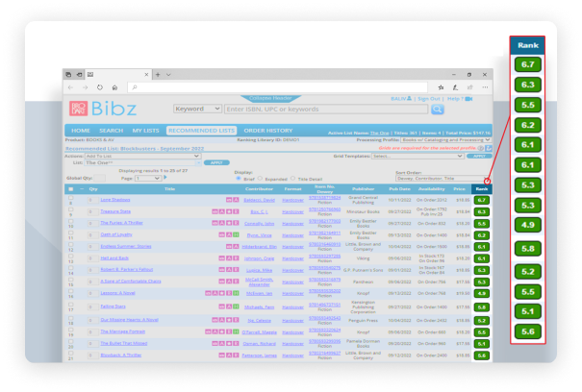
Task: Click the Global Qty input box
Action: coord(99,179)
